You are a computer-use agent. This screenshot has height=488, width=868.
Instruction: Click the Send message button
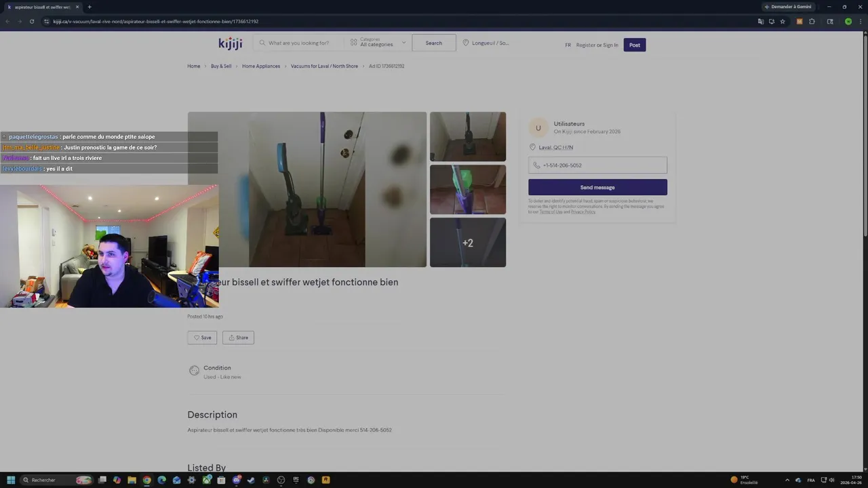pos(597,187)
